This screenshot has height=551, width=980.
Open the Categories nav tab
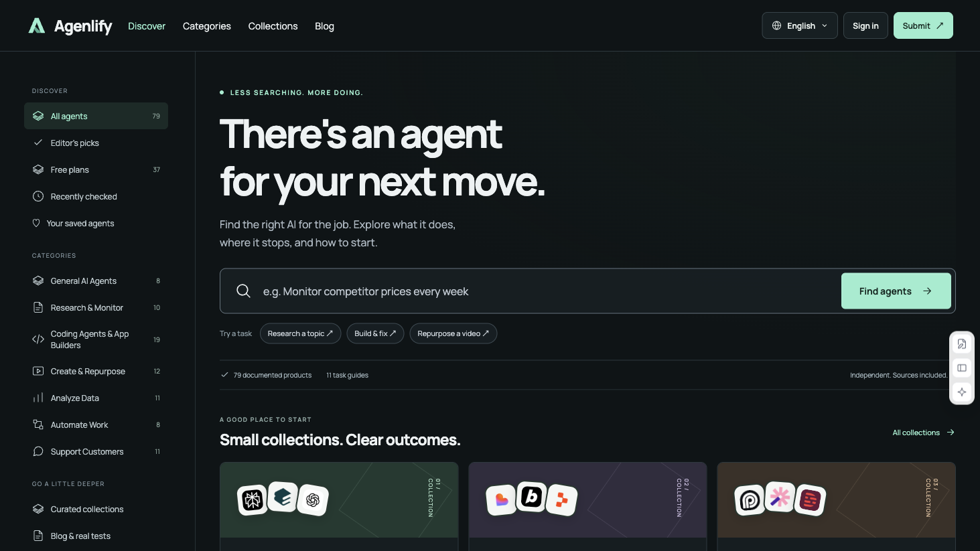click(x=207, y=26)
